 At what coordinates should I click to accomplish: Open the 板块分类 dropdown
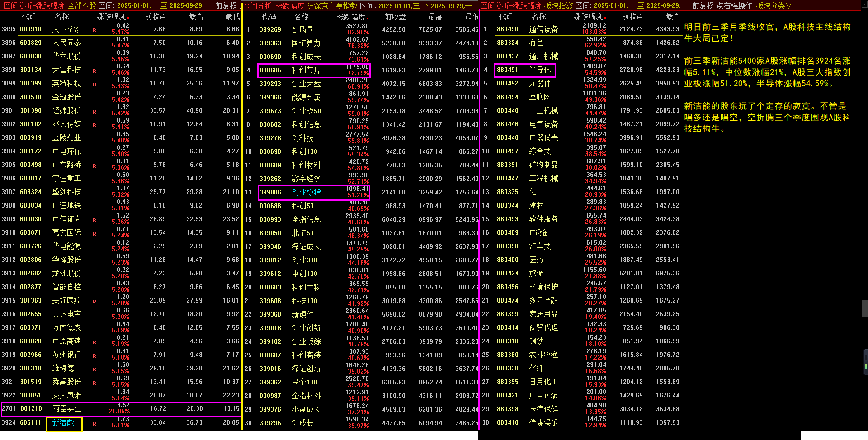point(774,5)
